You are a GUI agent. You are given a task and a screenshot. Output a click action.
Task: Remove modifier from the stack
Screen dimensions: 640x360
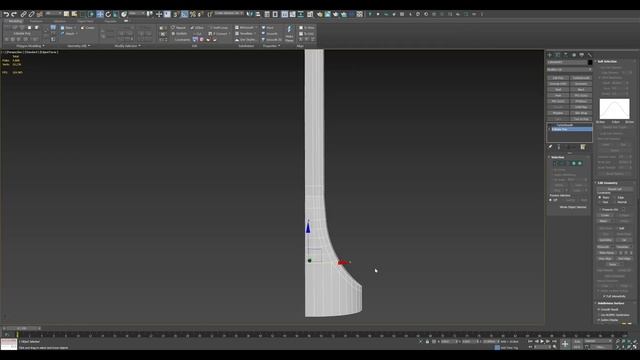(x=575, y=147)
